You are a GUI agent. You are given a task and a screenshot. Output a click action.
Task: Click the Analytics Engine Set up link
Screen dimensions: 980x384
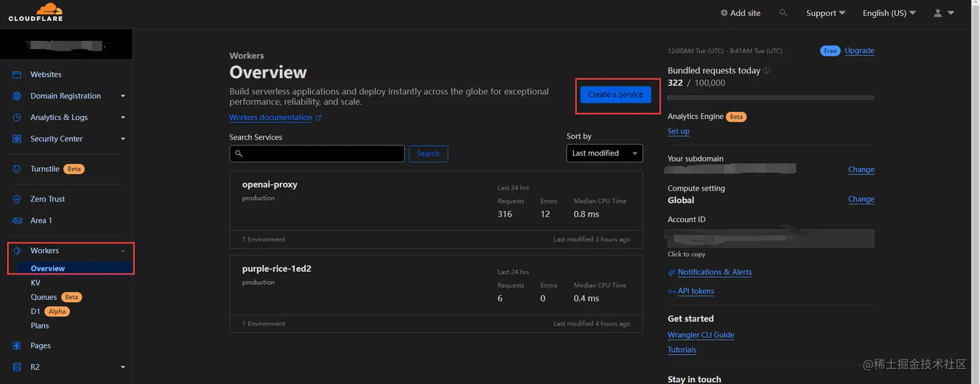click(x=679, y=131)
